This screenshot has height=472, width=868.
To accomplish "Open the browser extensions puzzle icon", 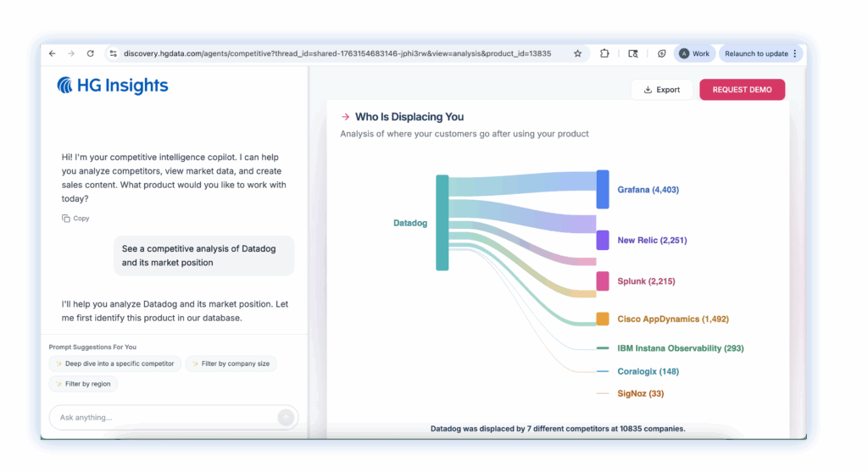I will pos(604,53).
